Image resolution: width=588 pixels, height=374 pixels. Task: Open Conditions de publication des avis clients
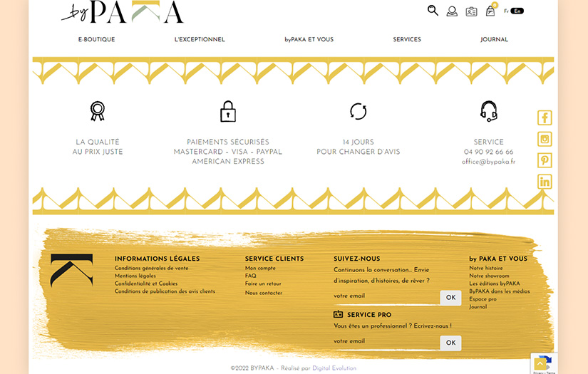[x=165, y=291]
